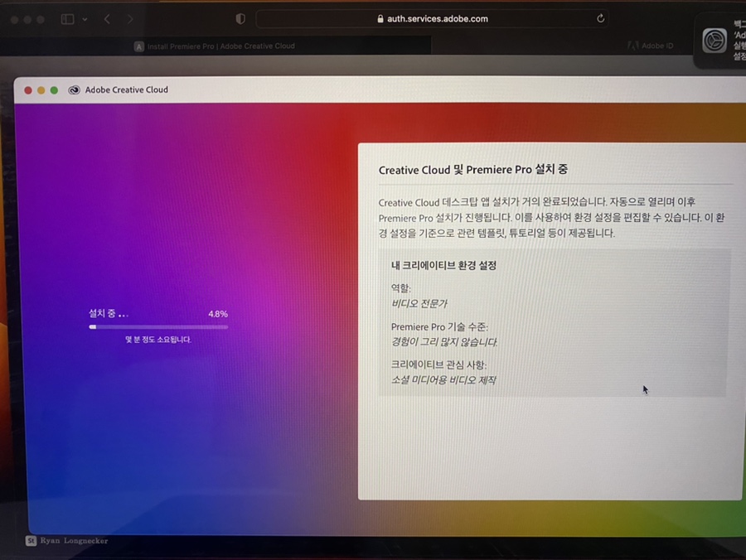This screenshot has height=560, width=746.
Task: Toggle the Safari sidebar icon
Action: click(68, 19)
